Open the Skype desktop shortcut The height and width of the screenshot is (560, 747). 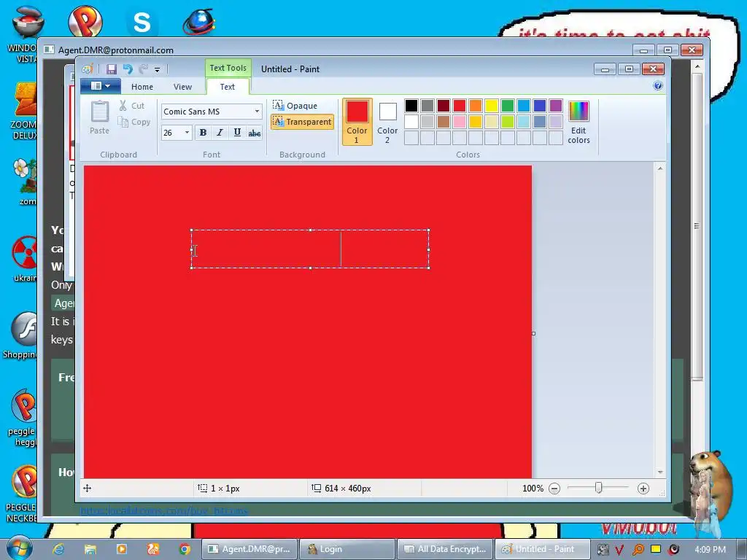[x=142, y=22]
